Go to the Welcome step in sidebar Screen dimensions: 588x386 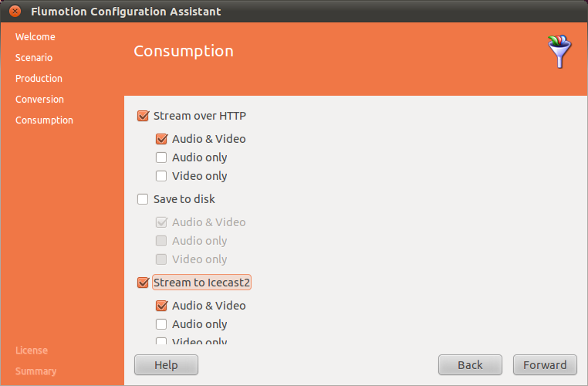(35, 37)
